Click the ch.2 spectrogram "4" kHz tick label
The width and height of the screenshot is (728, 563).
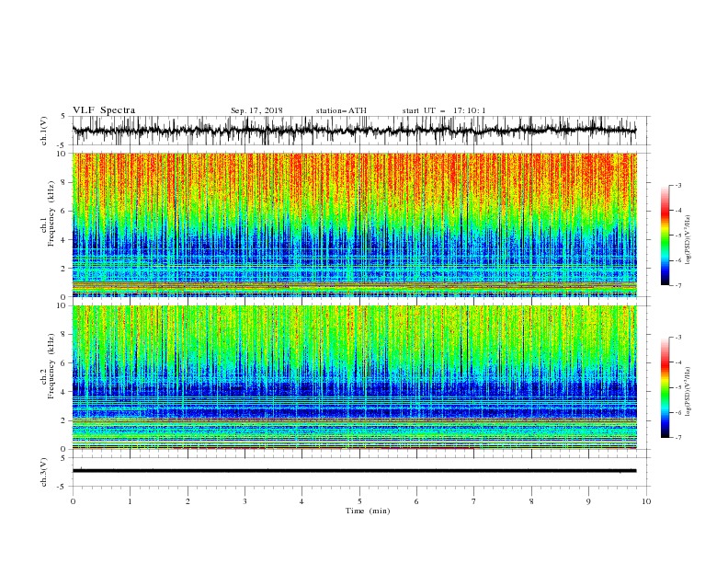pos(63,392)
